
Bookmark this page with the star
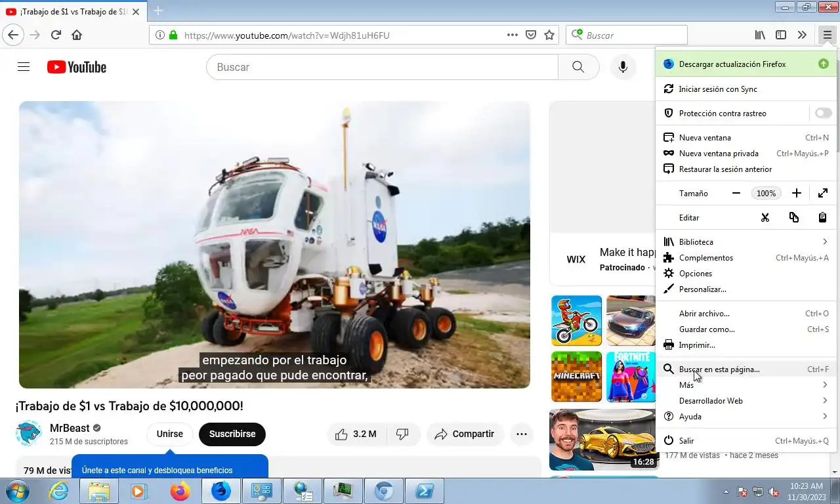(549, 35)
